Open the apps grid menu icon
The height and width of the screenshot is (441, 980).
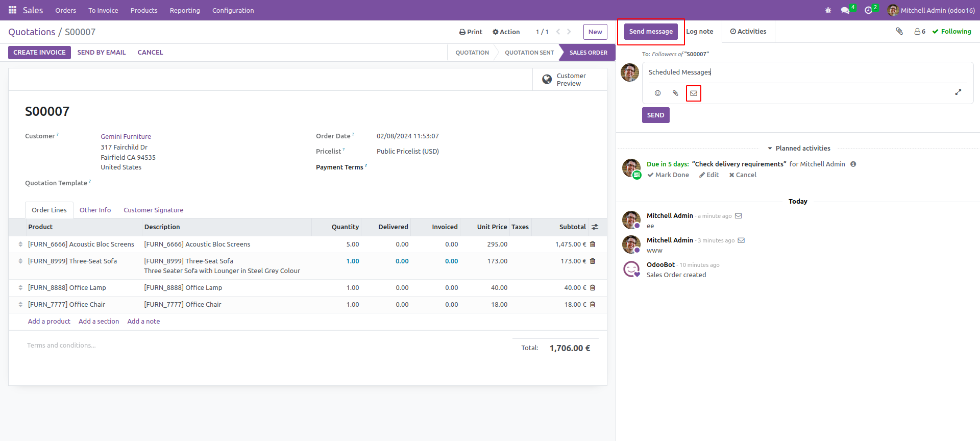click(13, 10)
